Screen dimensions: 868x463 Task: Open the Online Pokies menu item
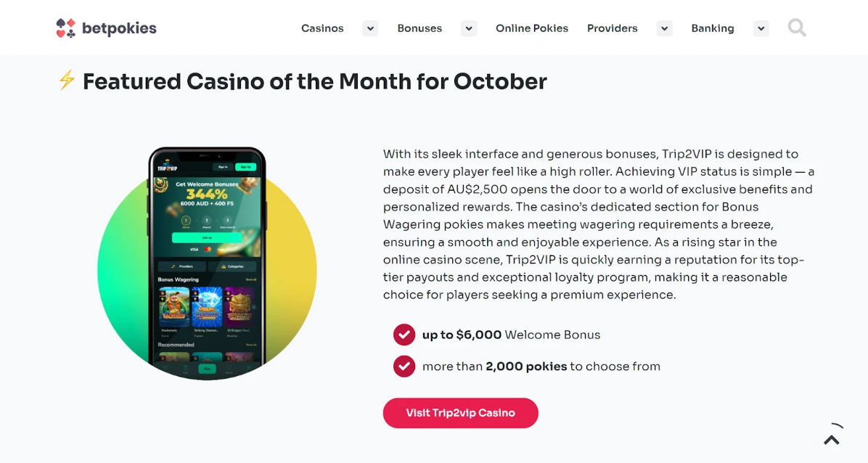(532, 28)
